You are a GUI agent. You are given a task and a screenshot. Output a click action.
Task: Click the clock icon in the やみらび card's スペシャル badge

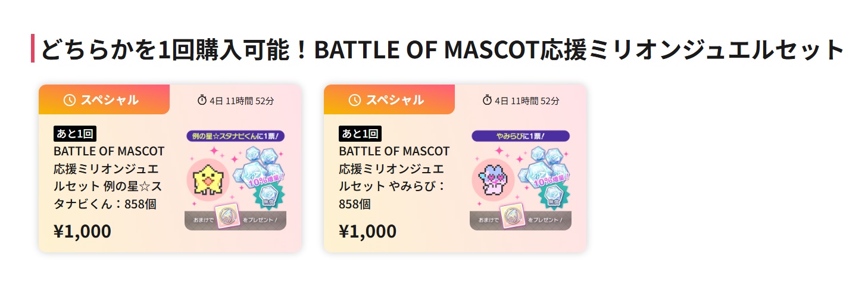click(x=355, y=100)
